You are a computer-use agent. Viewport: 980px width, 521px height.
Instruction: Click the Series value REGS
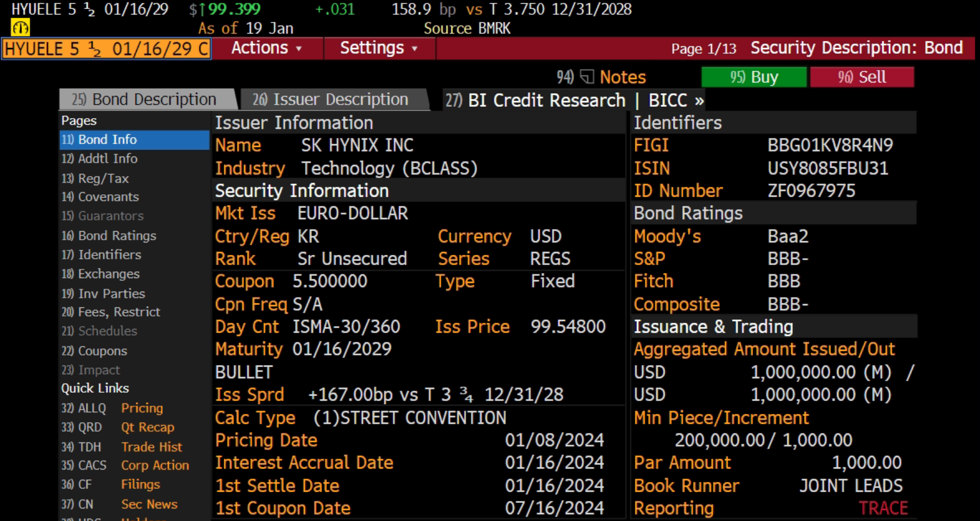pos(550,259)
